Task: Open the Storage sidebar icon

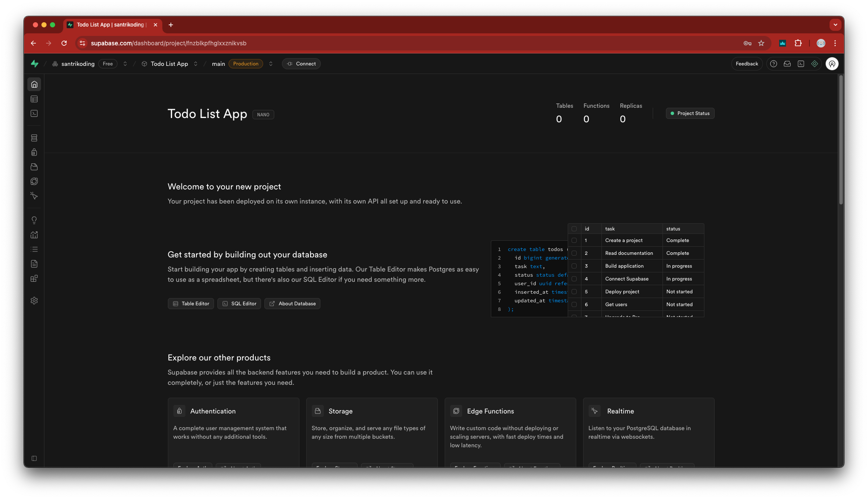Action: [x=34, y=167]
